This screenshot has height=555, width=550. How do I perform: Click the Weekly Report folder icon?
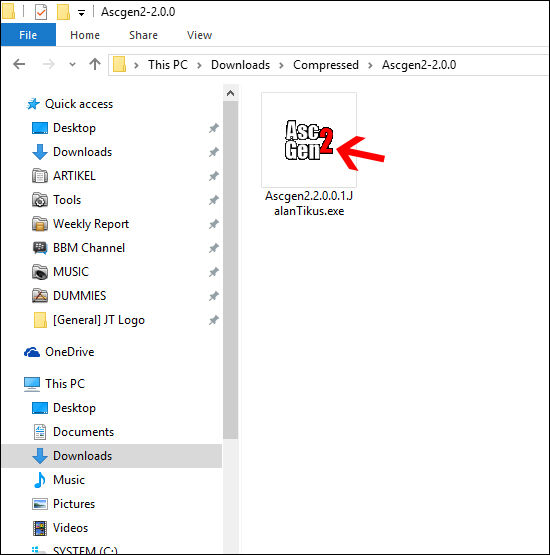40,224
